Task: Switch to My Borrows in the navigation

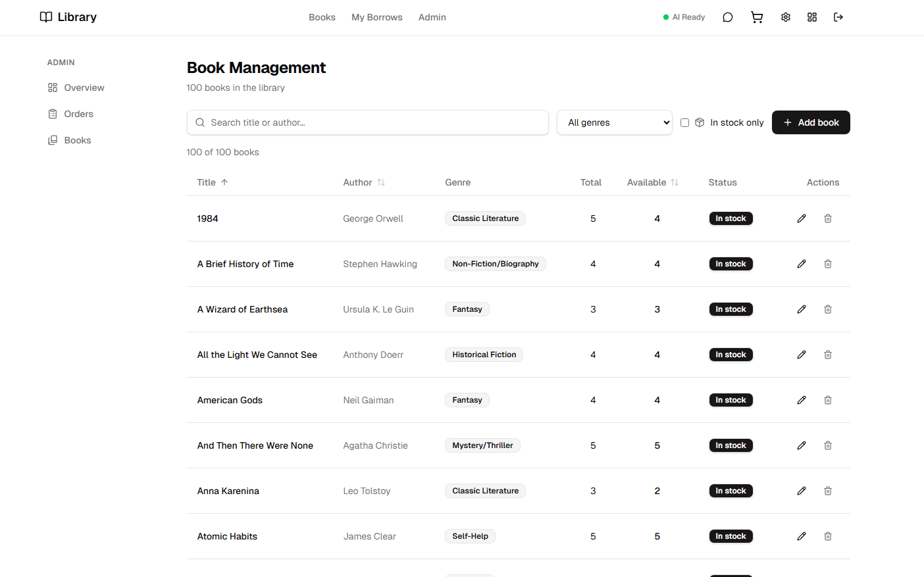Action: [x=376, y=17]
